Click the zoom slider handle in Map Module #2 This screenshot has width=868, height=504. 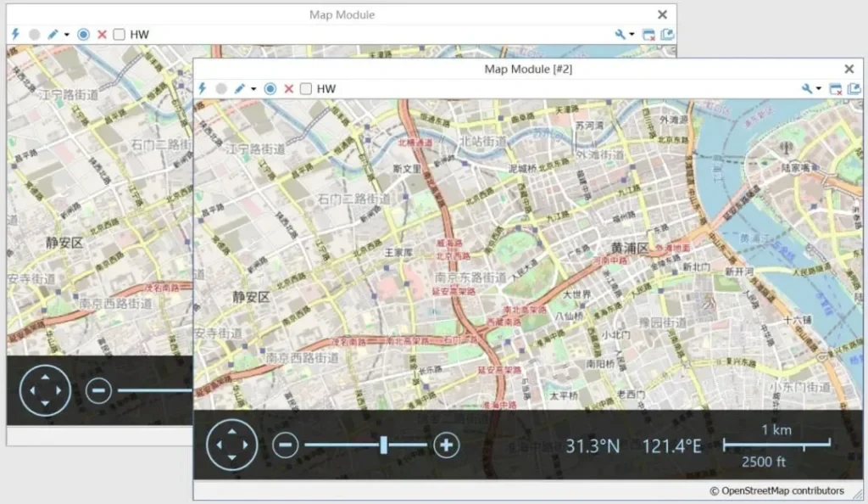point(383,445)
